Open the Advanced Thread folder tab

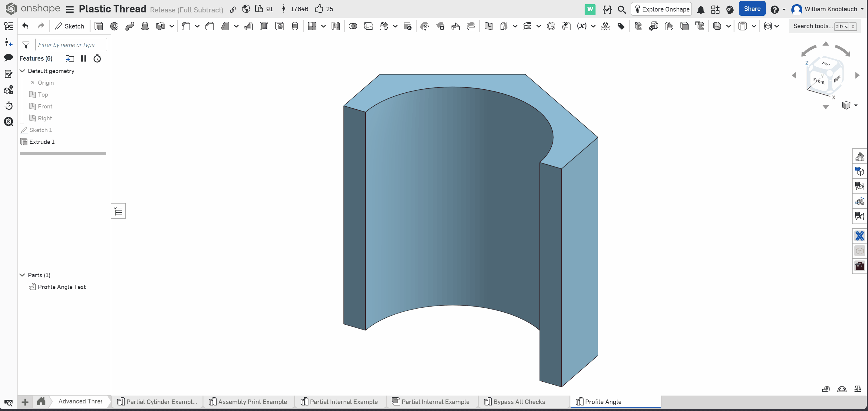80,401
